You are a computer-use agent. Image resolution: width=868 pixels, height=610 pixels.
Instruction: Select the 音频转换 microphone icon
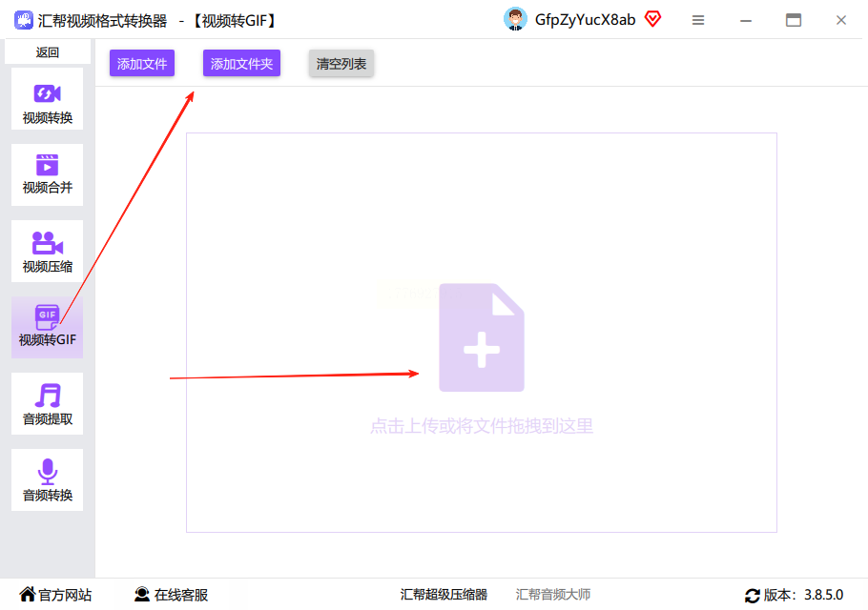click(x=48, y=471)
